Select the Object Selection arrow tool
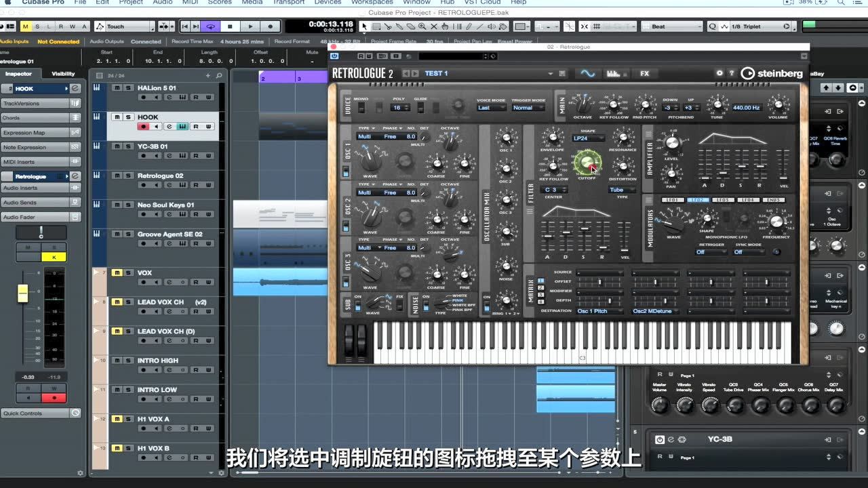 tap(364, 26)
